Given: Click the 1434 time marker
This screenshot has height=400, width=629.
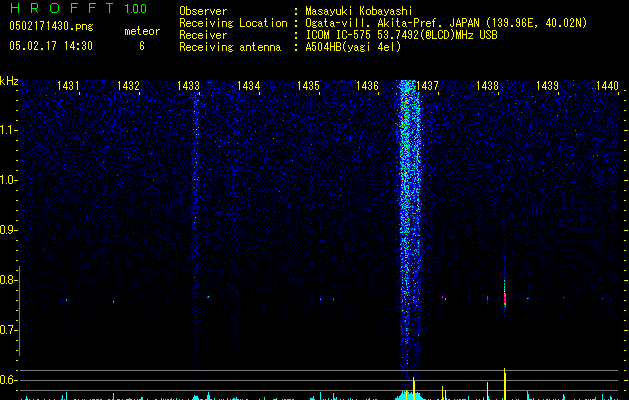Looking at the screenshot, I should (x=248, y=86).
